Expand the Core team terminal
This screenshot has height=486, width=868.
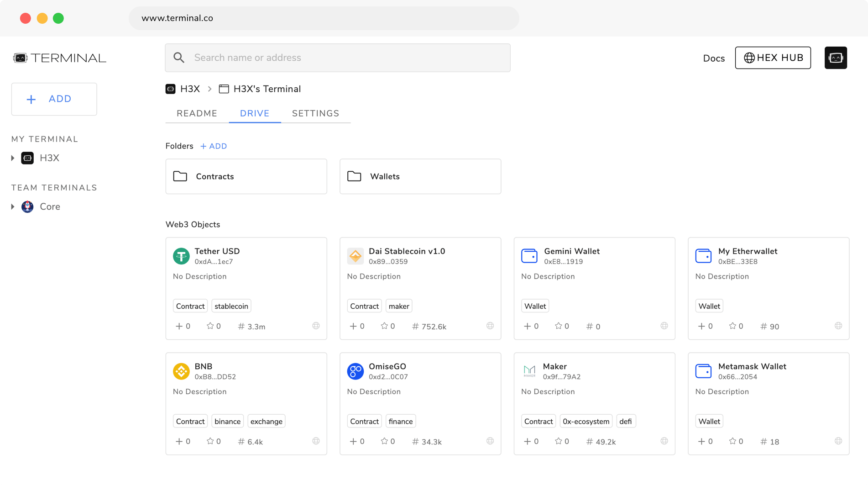(x=13, y=206)
